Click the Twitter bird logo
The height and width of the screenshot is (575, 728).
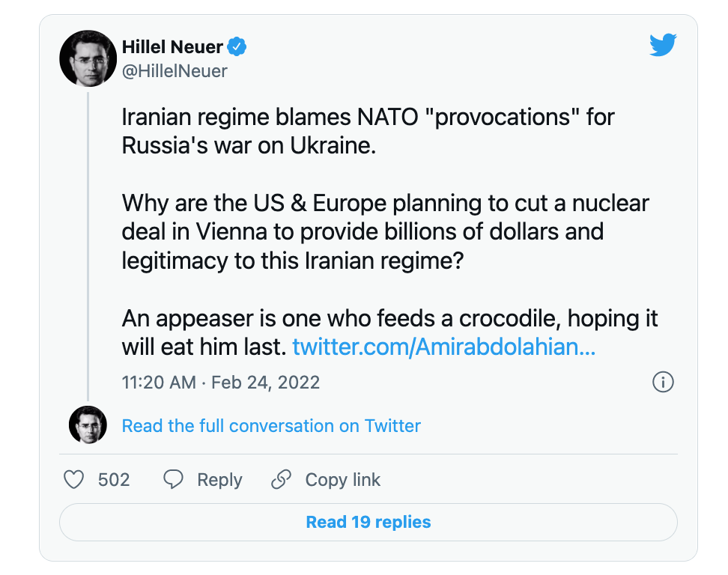(x=663, y=45)
